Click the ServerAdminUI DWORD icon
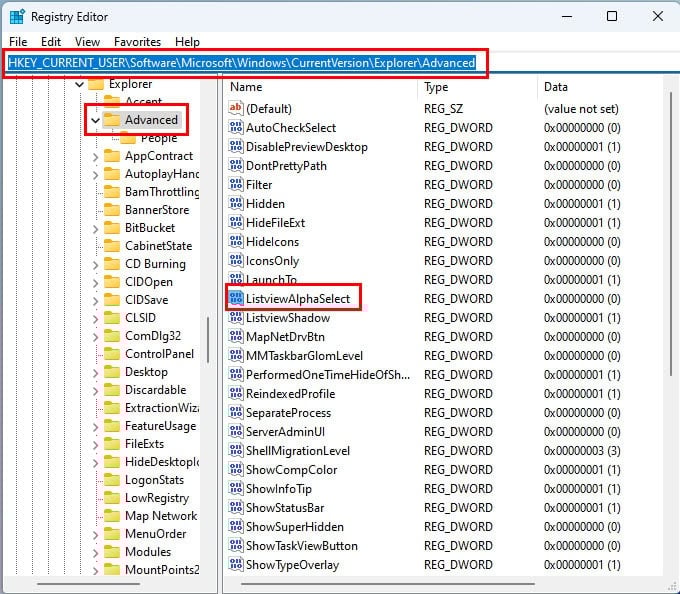The height and width of the screenshot is (594, 680). coord(236,431)
